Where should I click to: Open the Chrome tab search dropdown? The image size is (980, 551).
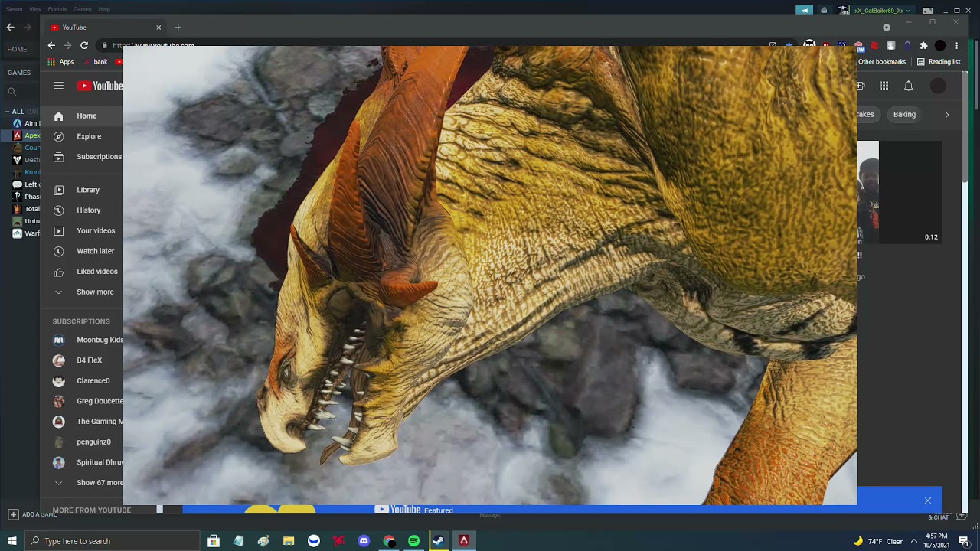click(x=887, y=28)
